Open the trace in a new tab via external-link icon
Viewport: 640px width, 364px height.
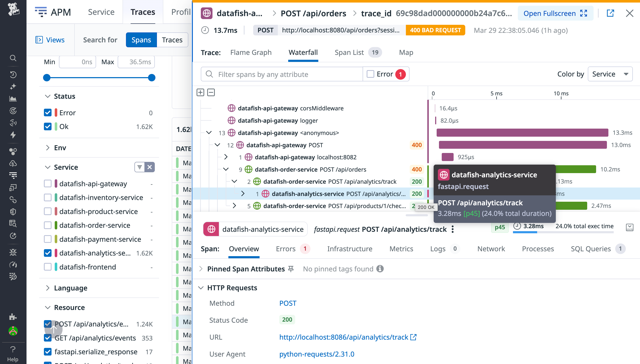tap(611, 13)
